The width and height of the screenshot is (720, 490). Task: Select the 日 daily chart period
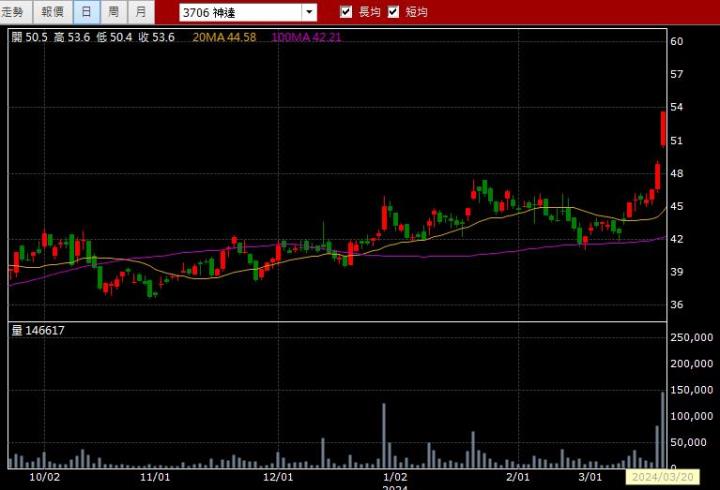click(86, 12)
